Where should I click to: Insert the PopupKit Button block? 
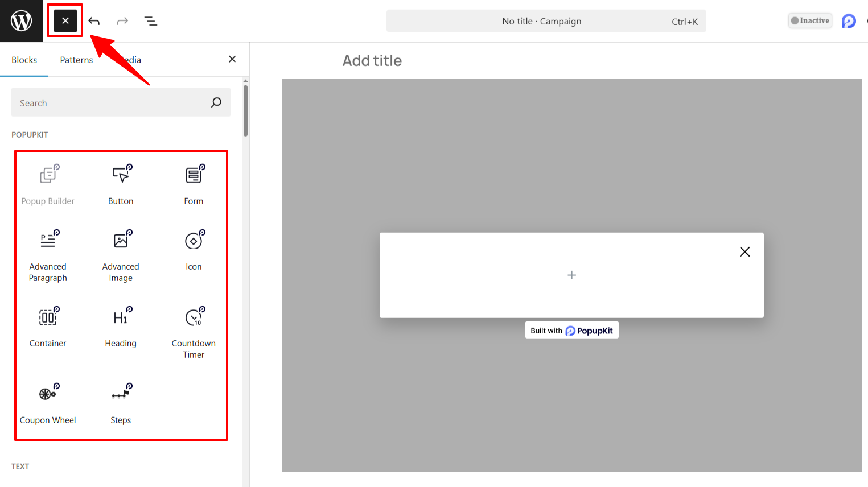[121, 185]
